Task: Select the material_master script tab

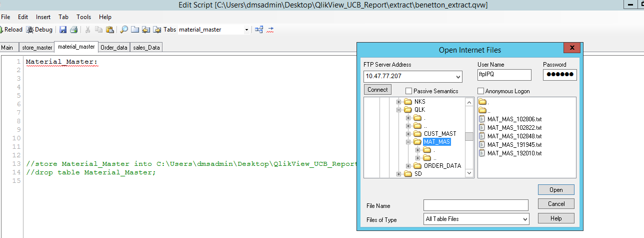Action: pyautogui.click(x=76, y=47)
